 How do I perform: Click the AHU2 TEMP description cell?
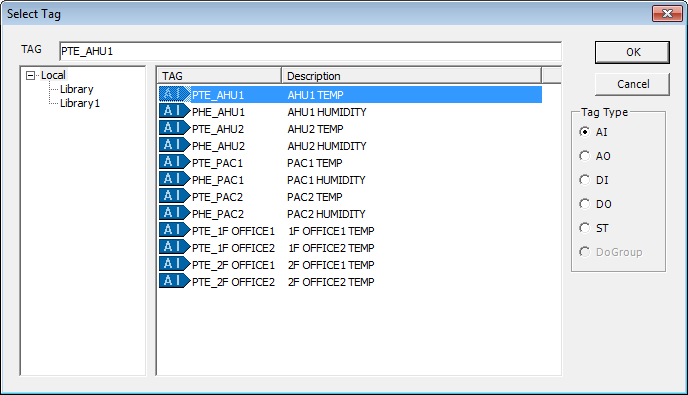click(315, 129)
